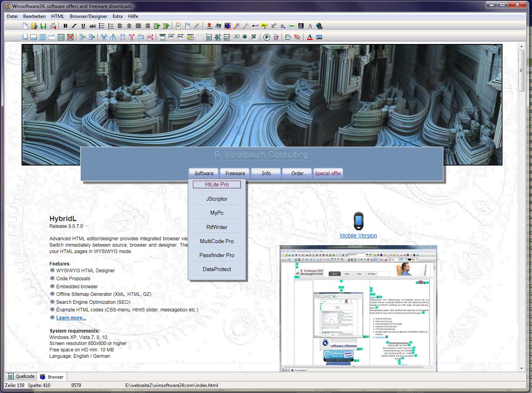Click the upload icon with the red arrow
532x393 pixels.
point(209,26)
